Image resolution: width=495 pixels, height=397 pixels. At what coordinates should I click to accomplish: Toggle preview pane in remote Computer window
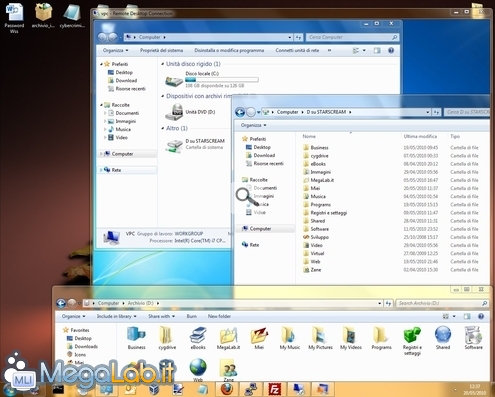377,50
